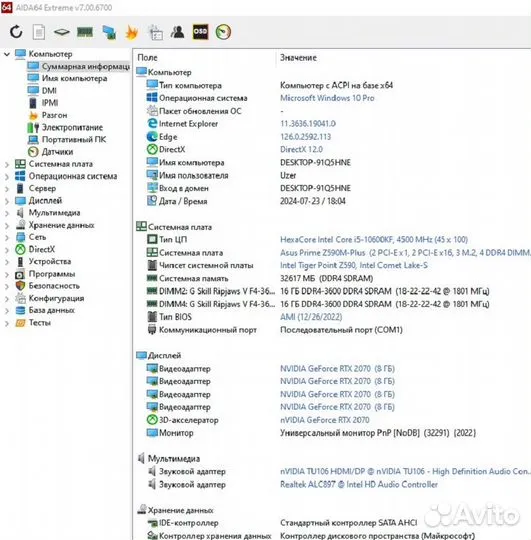
Task: Open the 11.3636.19041.0 Internet Explorer version link
Action: click(x=308, y=123)
